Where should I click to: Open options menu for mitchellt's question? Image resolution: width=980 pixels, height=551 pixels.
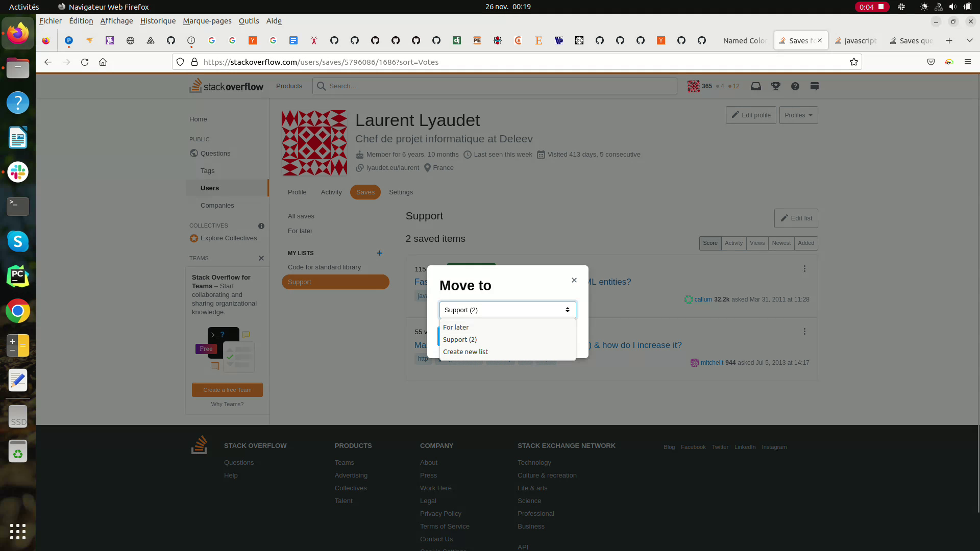coord(804,332)
